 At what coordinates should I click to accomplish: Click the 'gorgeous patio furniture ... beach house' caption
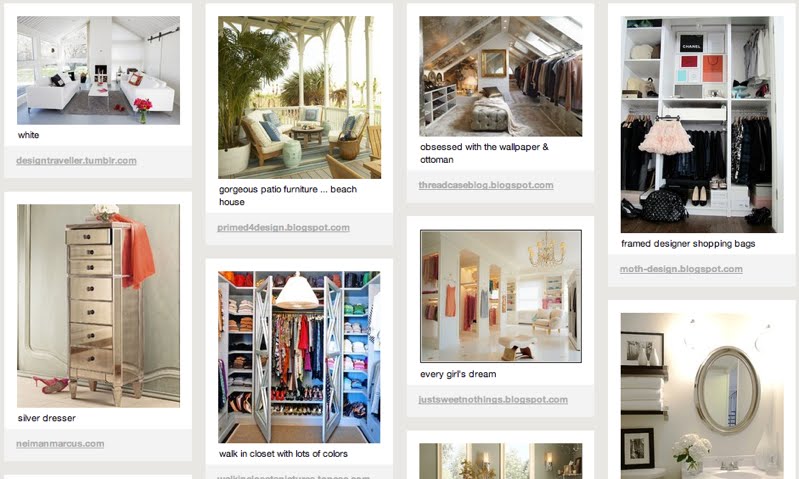288,196
